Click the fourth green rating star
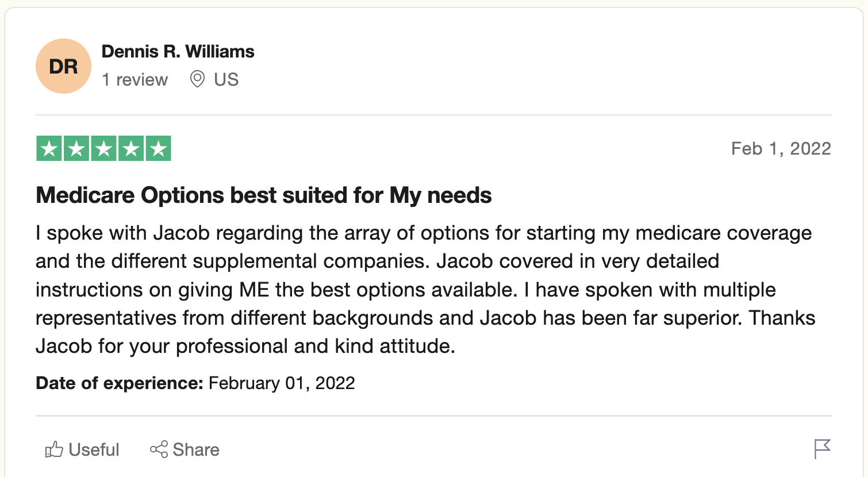 [x=131, y=148]
